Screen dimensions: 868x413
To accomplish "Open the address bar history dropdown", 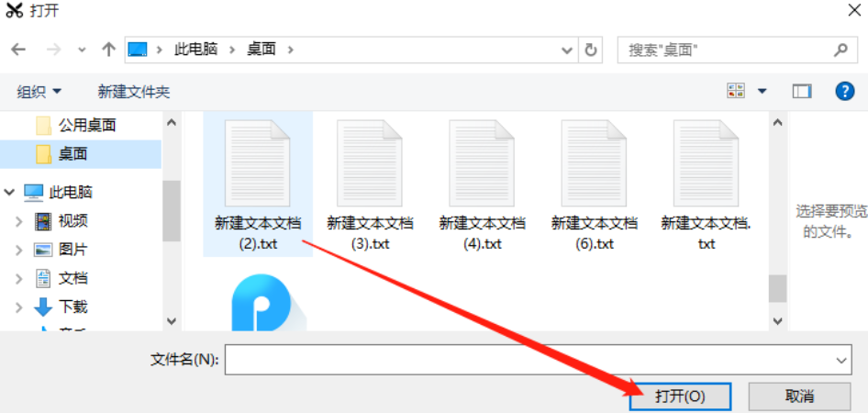I will click(567, 50).
